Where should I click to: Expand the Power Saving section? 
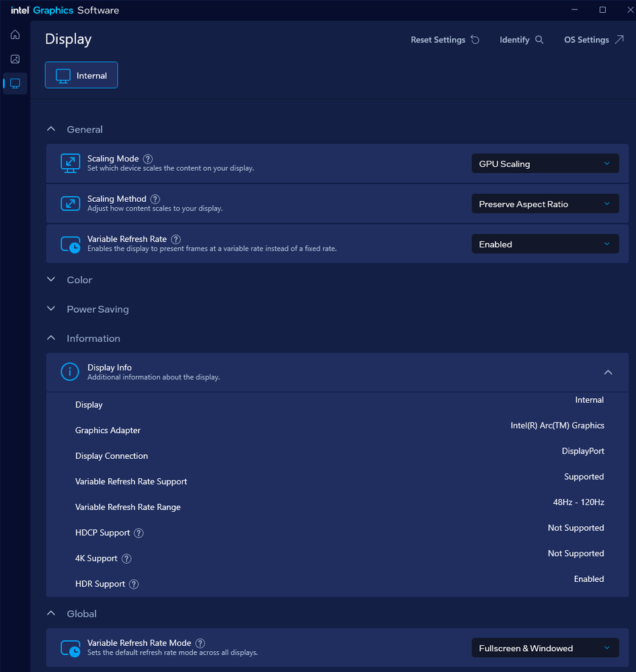pos(97,309)
